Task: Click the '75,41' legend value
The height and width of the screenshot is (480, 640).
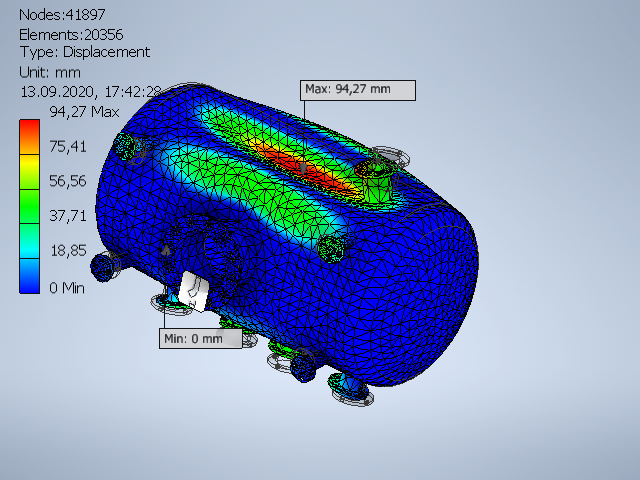Action: coord(68,147)
